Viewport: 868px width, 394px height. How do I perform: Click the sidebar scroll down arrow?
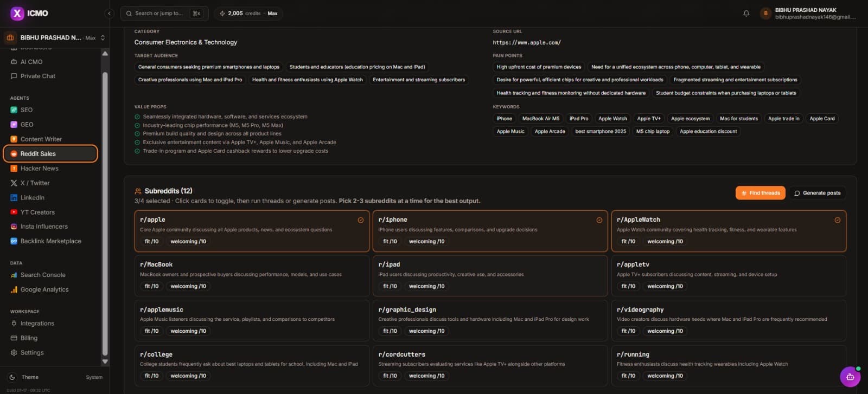point(105,361)
